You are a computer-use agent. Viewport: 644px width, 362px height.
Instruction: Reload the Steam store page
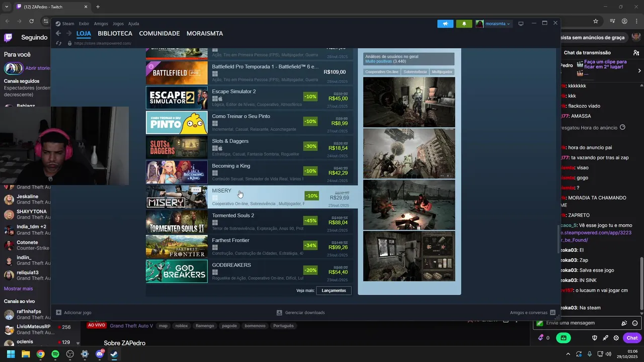(x=59, y=43)
